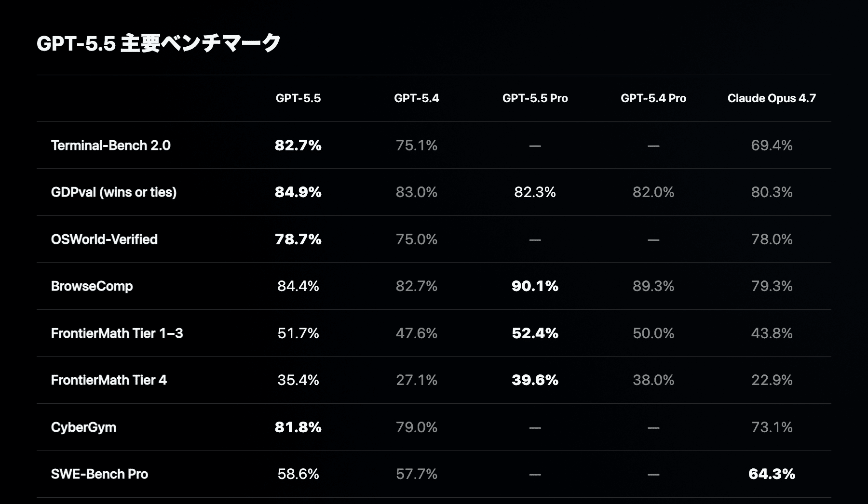Select the GDPval (wins or ties) row label
The image size is (868, 504).
pos(114,192)
